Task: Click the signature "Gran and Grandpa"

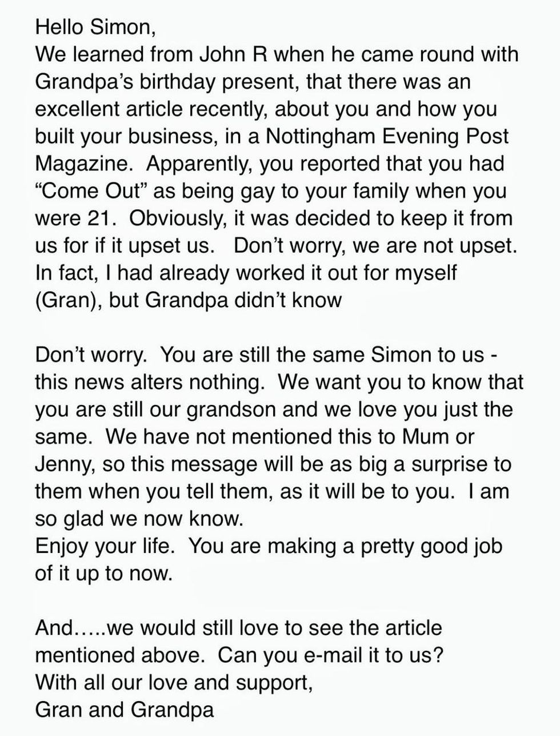Action: [x=125, y=710]
